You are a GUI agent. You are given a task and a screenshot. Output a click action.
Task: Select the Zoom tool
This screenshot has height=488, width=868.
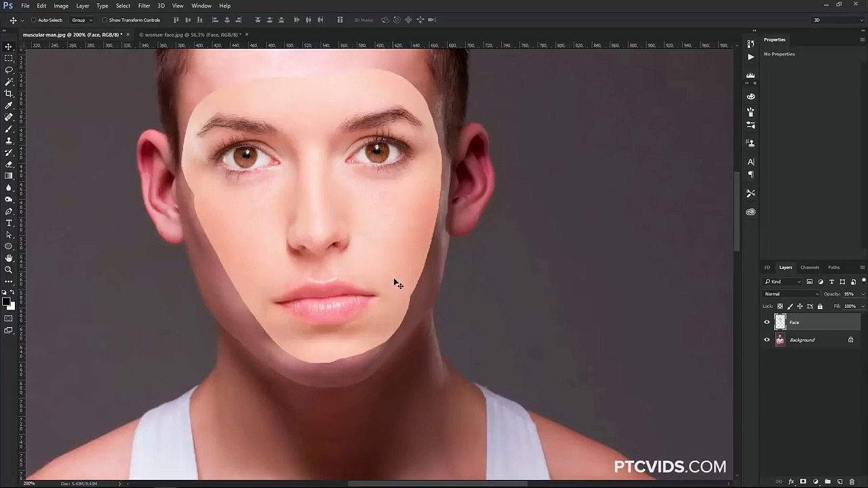pyautogui.click(x=9, y=270)
